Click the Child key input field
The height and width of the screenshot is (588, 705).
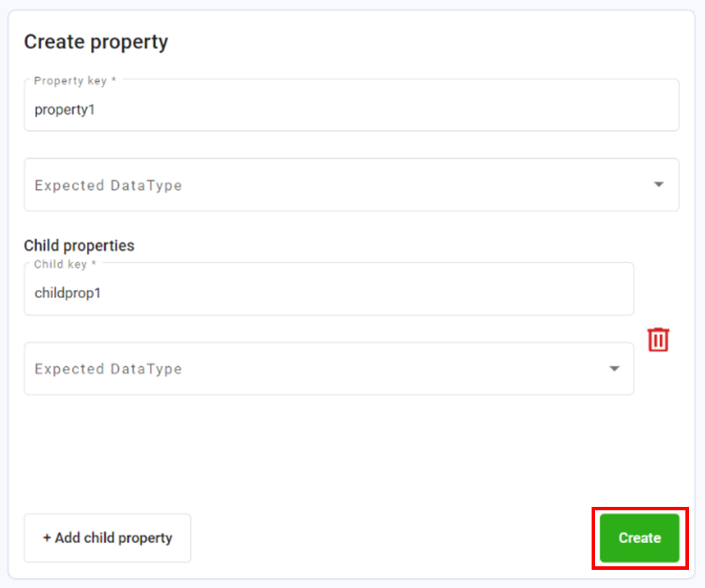329,293
